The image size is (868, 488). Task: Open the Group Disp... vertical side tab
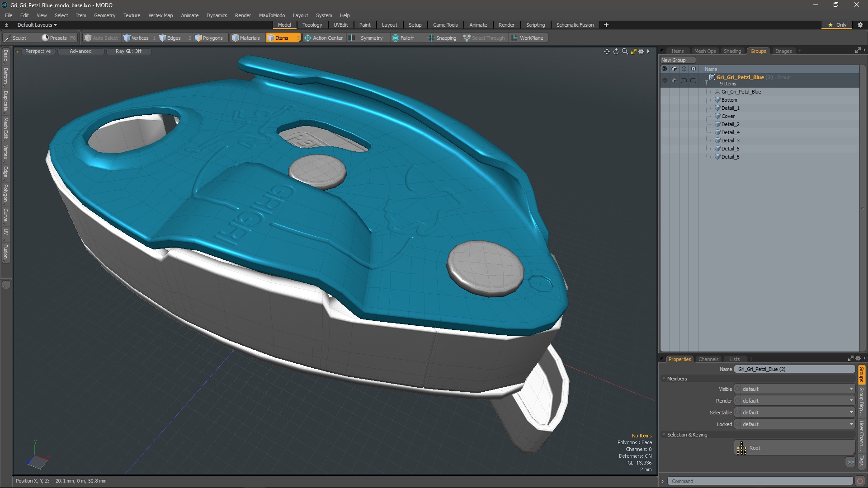[x=862, y=402]
